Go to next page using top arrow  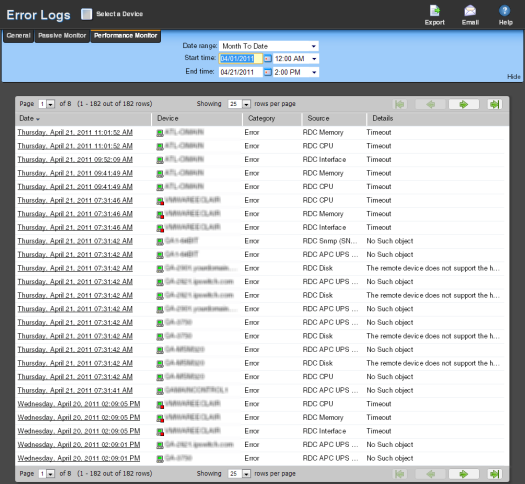(463, 105)
